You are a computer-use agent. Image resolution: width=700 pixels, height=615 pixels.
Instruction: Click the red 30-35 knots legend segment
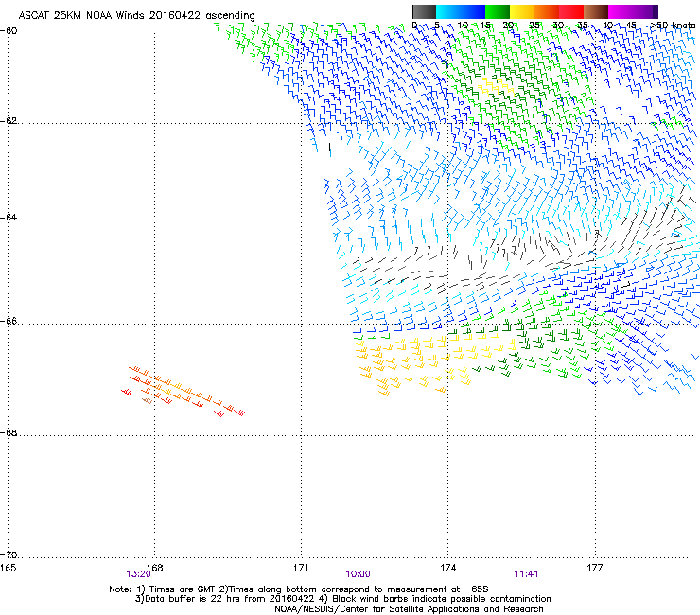(x=571, y=11)
